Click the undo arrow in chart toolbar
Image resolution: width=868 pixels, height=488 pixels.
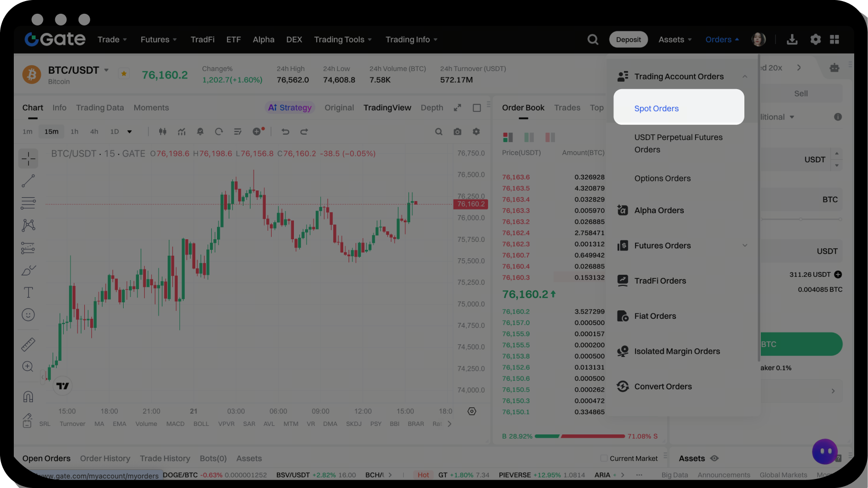285,132
